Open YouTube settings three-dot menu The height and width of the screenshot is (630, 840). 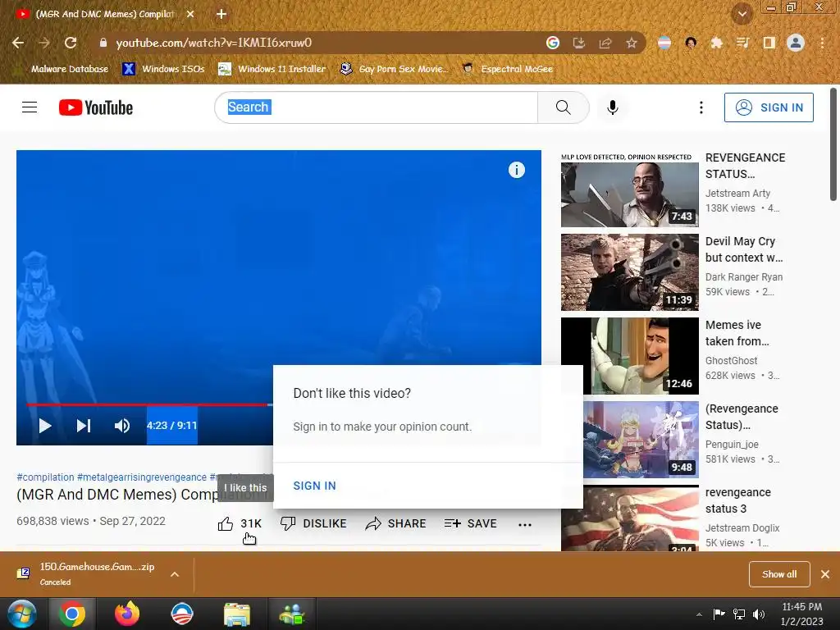[x=701, y=107]
